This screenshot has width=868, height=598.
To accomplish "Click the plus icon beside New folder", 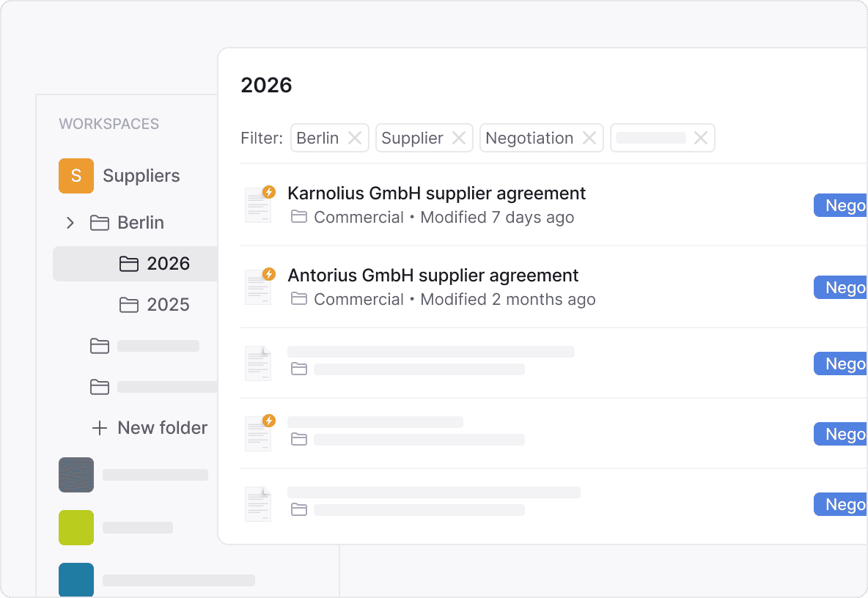I will (100, 428).
